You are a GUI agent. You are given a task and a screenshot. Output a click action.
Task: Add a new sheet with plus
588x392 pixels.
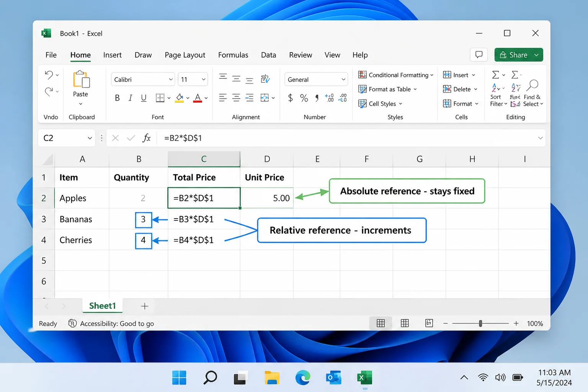145,306
